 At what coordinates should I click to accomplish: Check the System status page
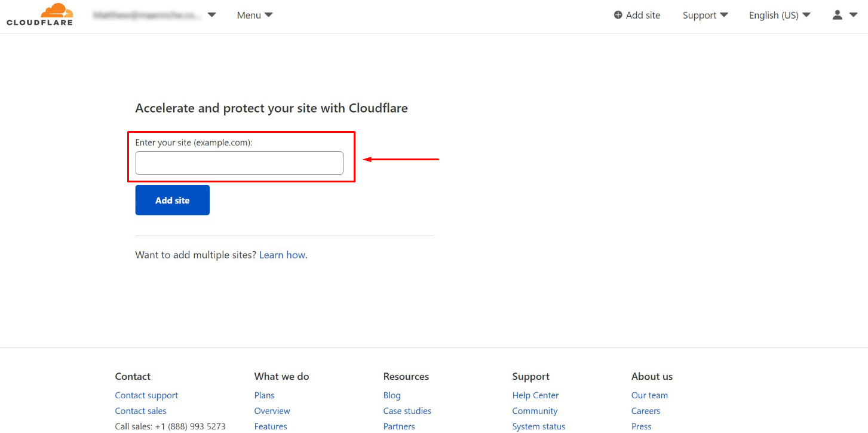tap(538, 426)
